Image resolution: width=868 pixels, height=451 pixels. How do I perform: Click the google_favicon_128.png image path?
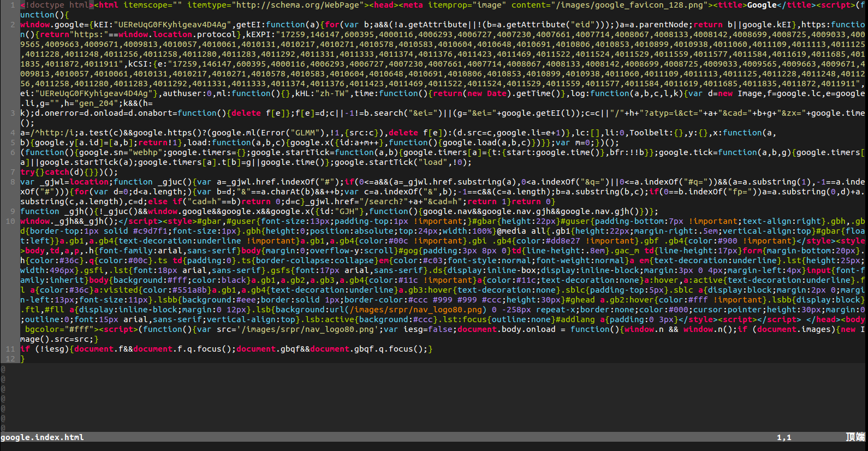629,5
